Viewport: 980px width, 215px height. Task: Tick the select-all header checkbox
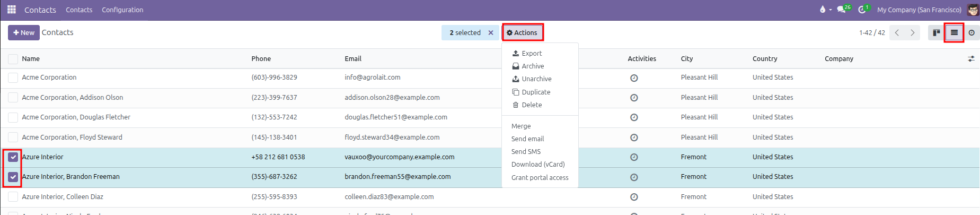(13, 59)
